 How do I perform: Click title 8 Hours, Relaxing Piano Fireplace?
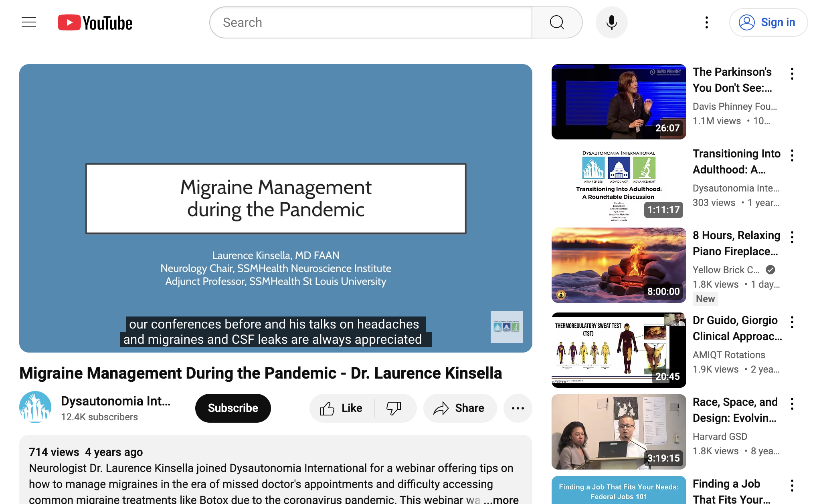coord(736,243)
